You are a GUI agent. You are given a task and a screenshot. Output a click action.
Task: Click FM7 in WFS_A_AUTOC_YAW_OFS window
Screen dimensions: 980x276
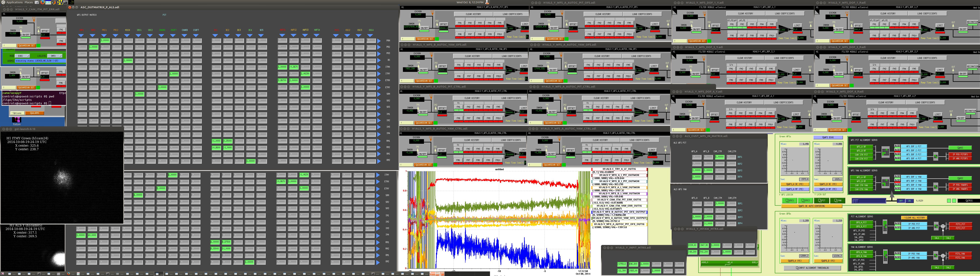point(598,76)
